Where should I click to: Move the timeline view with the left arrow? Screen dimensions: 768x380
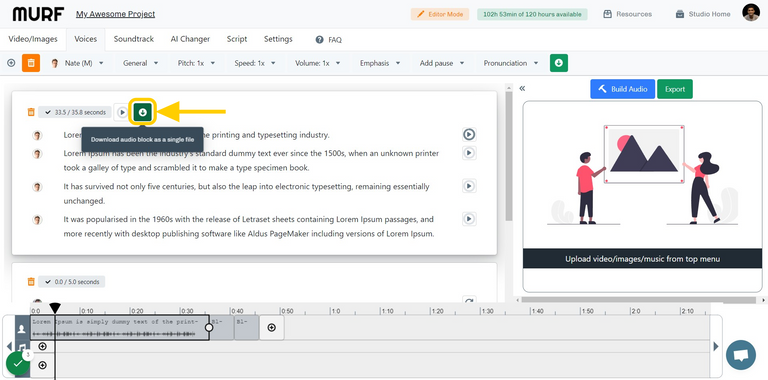point(9,346)
